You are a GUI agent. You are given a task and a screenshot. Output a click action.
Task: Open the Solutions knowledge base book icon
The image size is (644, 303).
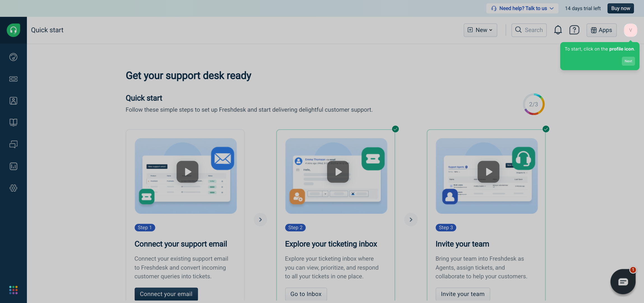(13, 122)
